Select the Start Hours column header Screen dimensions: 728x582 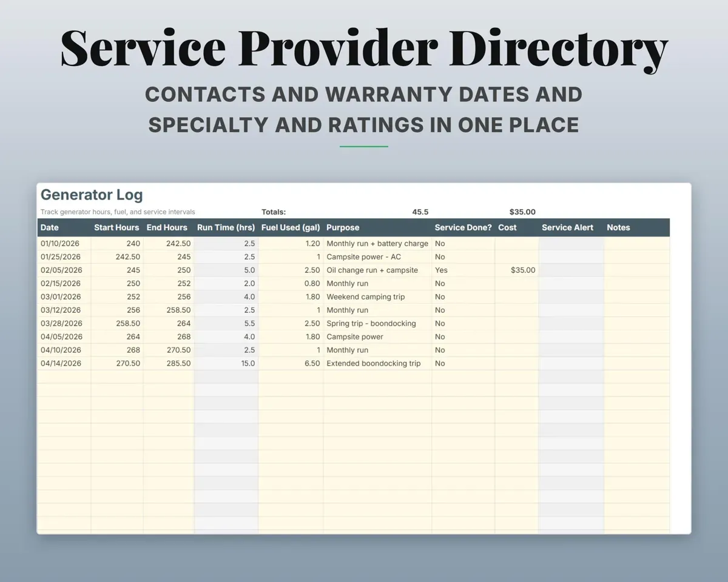(x=116, y=227)
